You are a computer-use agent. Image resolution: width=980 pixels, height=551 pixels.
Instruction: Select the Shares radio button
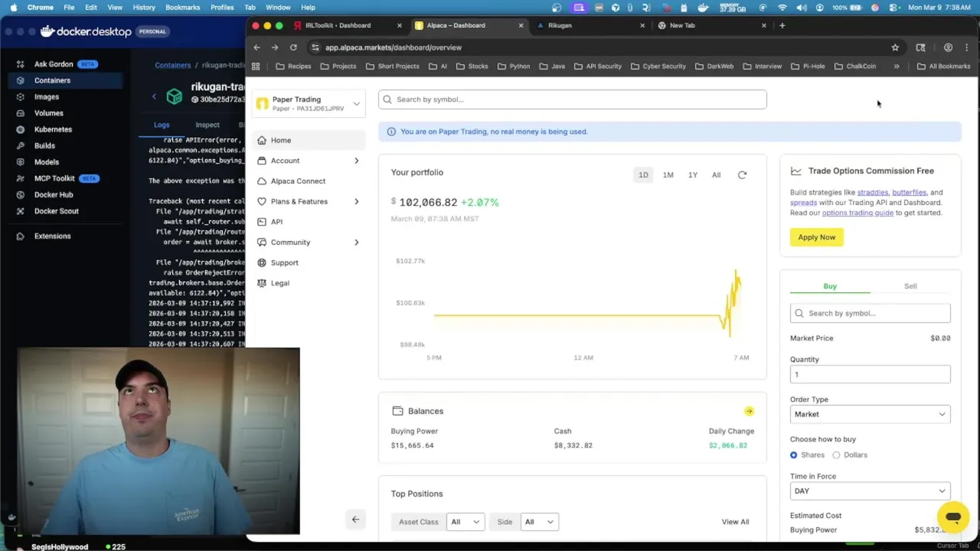(x=793, y=455)
